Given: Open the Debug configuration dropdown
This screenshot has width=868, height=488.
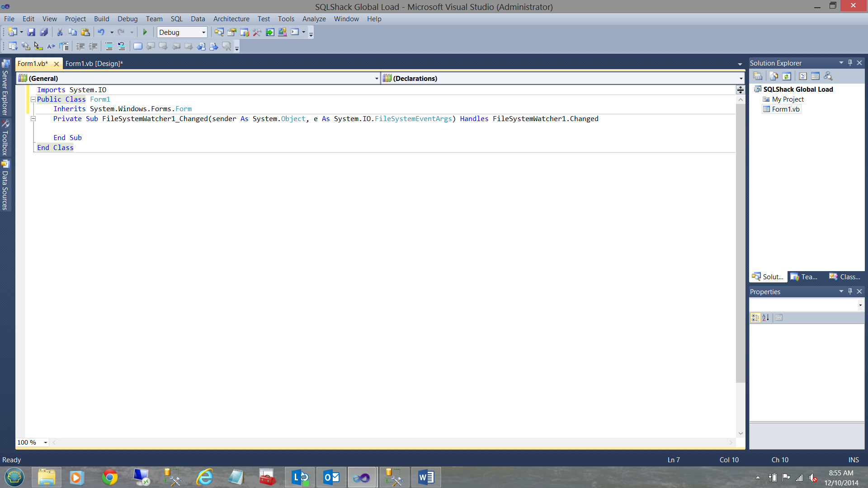Looking at the screenshot, I should (203, 33).
